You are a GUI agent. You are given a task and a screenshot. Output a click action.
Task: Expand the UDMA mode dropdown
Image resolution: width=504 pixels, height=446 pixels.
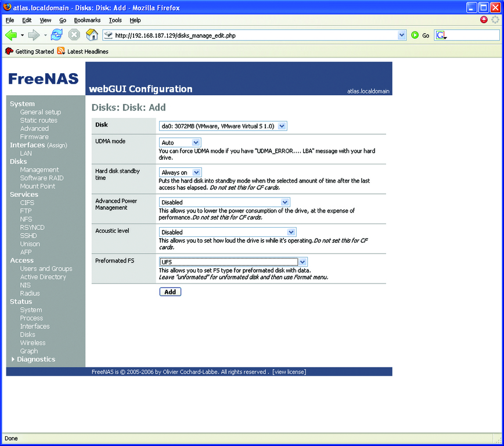click(x=180, y=142)
